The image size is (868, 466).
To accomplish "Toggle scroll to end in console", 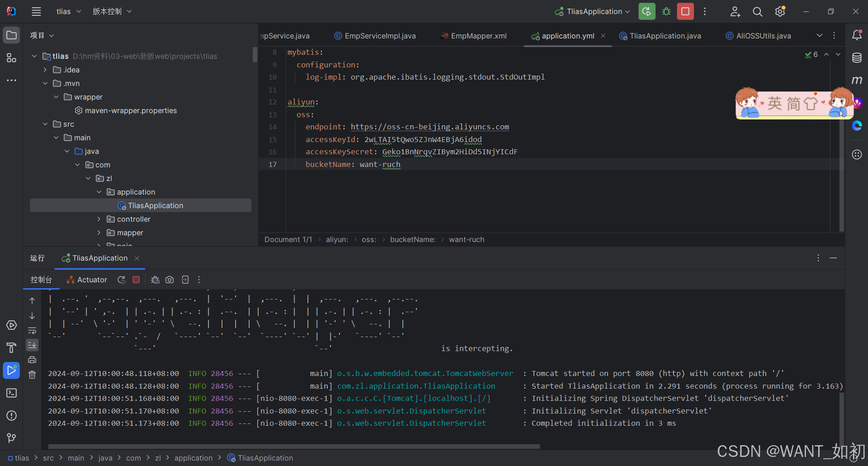I will pos(32,345).
